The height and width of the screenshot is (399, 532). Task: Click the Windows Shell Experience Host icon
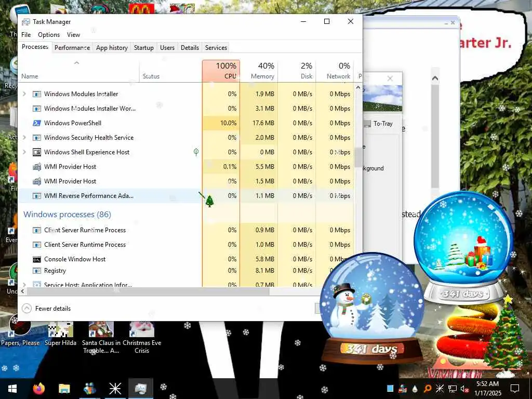coord(37,152)
